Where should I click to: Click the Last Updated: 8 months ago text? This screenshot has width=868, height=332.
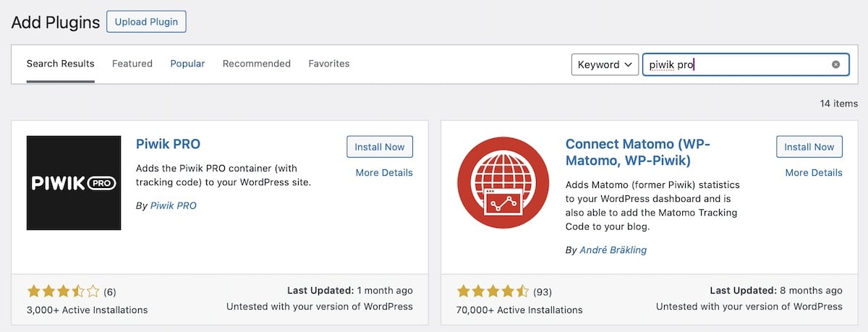pos(777,290)
